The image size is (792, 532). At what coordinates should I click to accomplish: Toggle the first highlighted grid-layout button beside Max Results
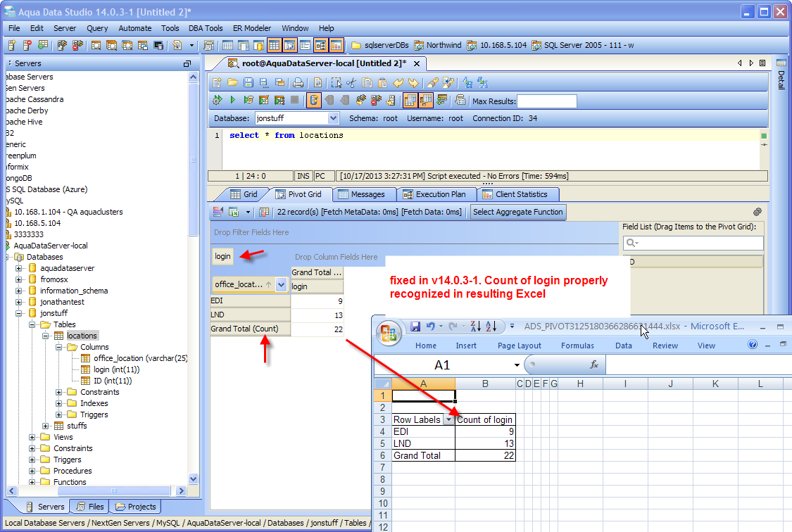click(x=410, y=100)
